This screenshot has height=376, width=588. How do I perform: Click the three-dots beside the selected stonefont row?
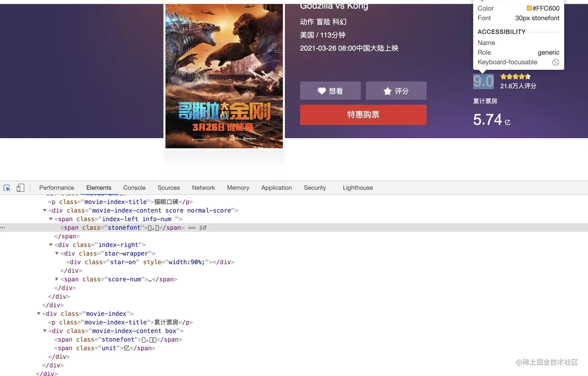click(3, 227)
